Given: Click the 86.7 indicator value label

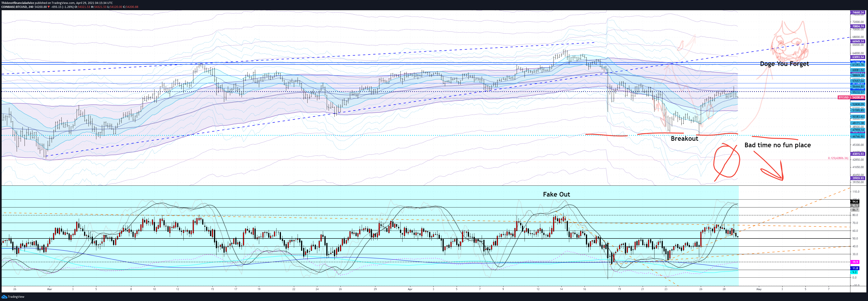Looking at the screenshot, I should coord(855,210).
